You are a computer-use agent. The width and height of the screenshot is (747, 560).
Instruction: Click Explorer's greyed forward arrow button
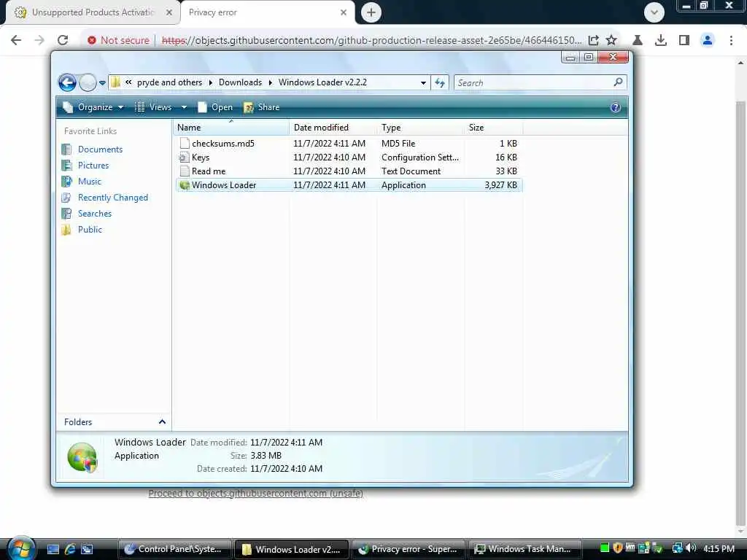(88, 83)
